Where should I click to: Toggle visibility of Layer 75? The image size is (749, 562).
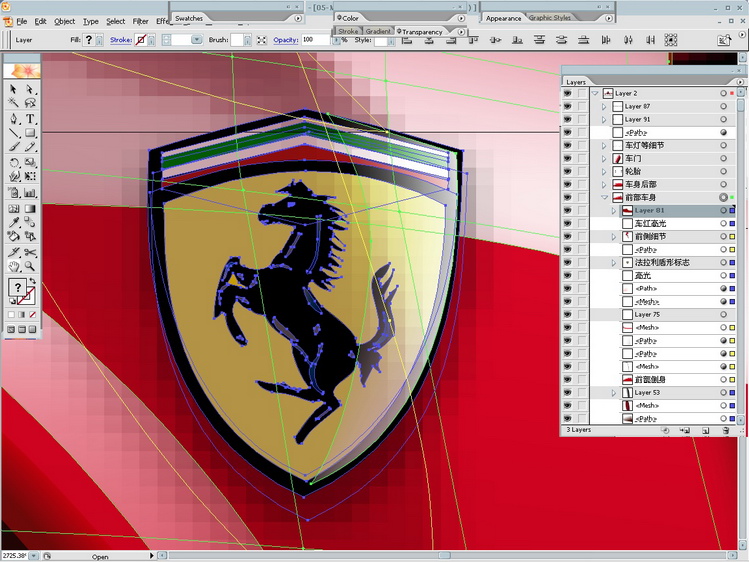[567, 314]
